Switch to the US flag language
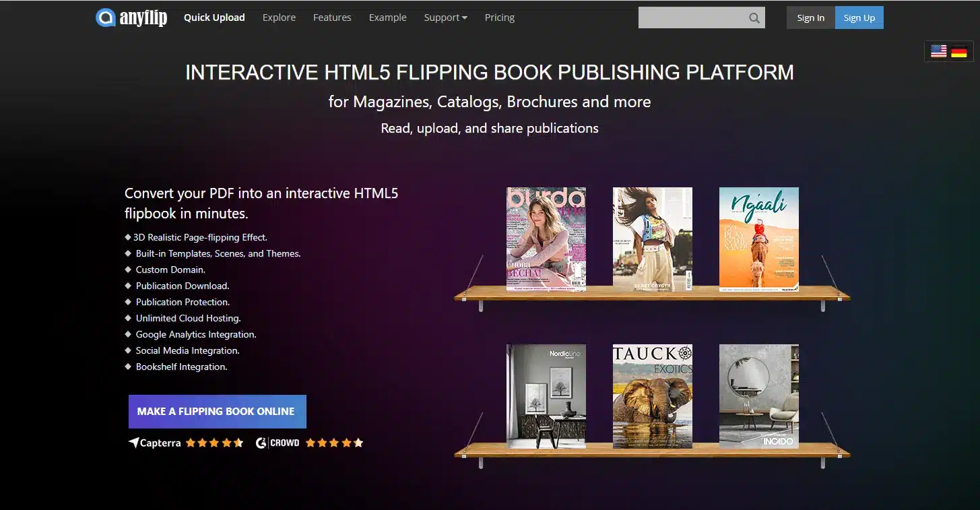 939,51
